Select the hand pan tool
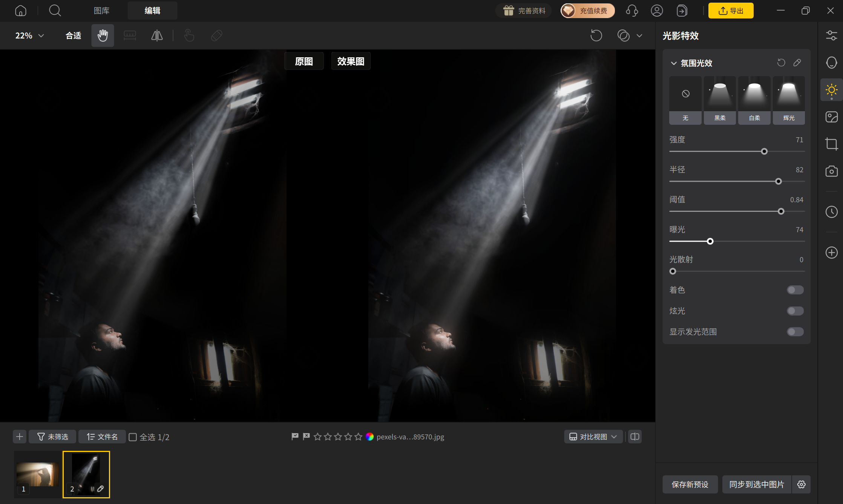 [103, 35]
